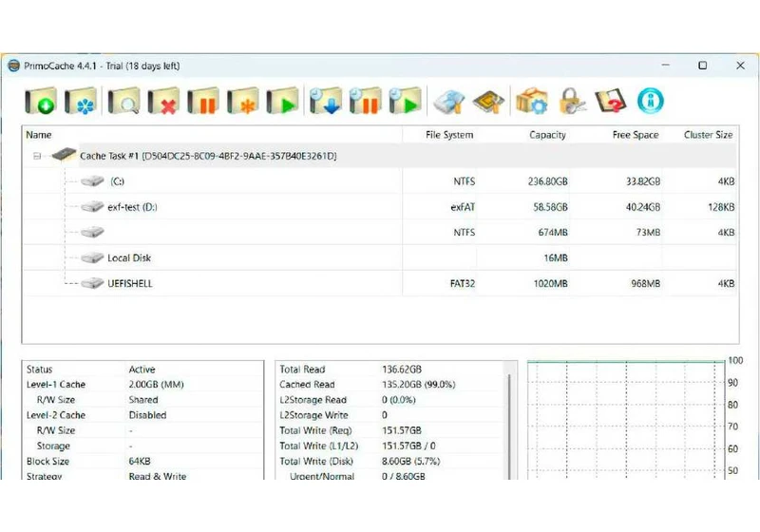Click the resume deferred write clock icon
The image size is (760, 532).
click(406, 101)
